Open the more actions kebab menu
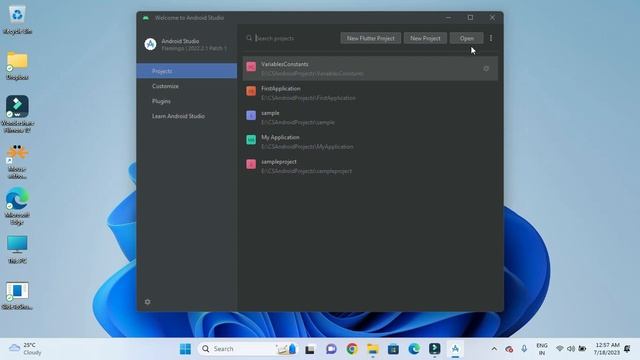Viewport: 640px width, 360px height. click(491, 38)
